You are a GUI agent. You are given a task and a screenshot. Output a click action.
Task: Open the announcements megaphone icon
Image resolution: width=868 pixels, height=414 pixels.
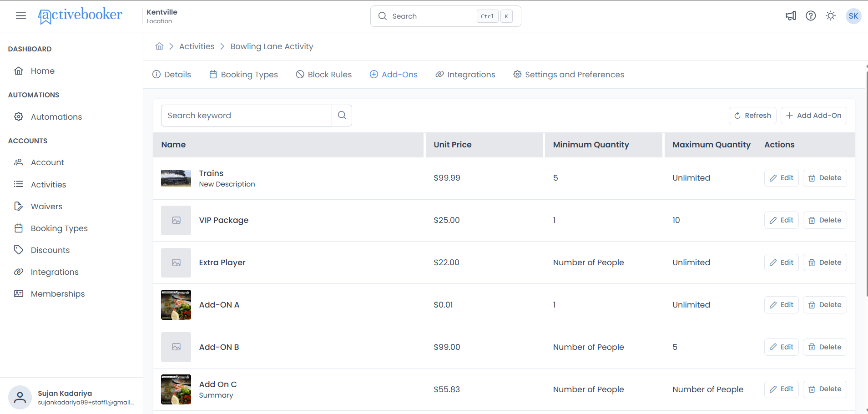point(791,16)
